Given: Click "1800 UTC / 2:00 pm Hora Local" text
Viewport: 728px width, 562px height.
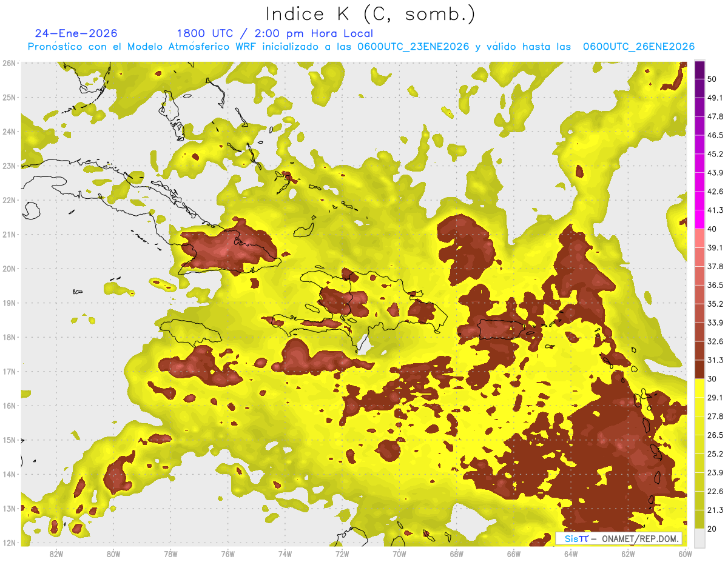Looking at the screenshot, I should tap(275, 33).
